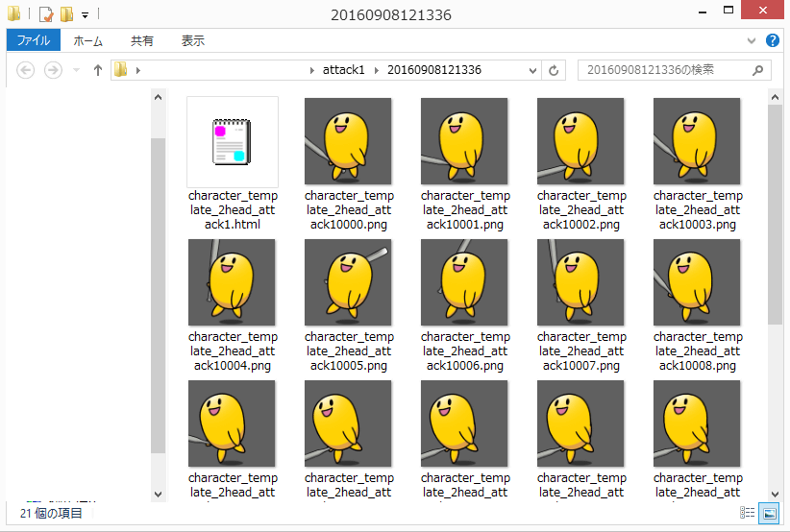Click file name ending ack10007.png
This screenshot has height=532, width=790.
tap(581, 351)
